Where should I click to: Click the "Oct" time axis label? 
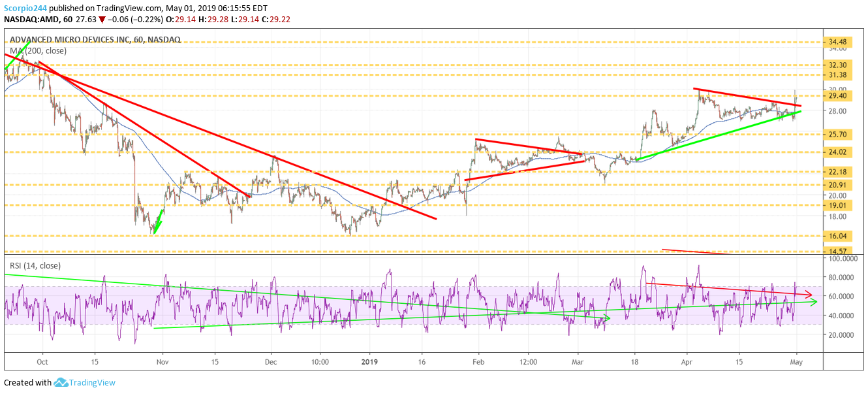(x=42, y=361)
